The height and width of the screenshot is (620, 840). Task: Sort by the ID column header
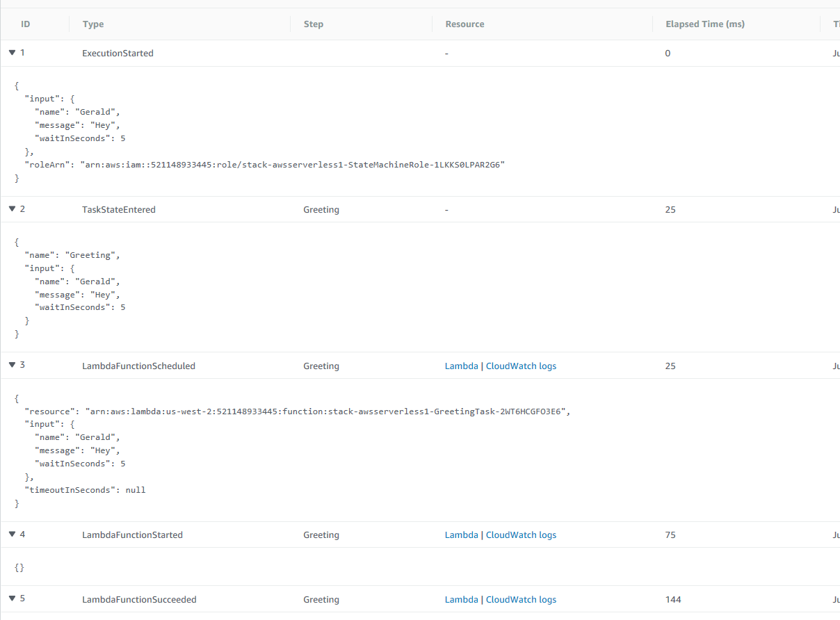pyautogui.click(x=26, y=24)
